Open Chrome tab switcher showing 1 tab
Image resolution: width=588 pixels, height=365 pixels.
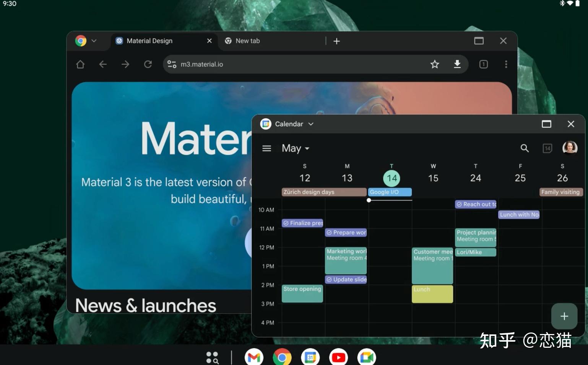coord(484,64)
